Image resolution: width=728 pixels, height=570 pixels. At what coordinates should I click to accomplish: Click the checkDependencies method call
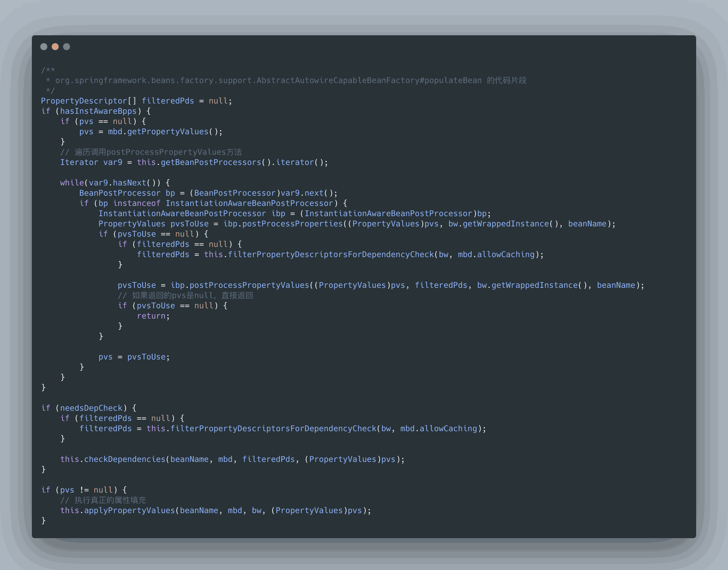tap(125, 459)
